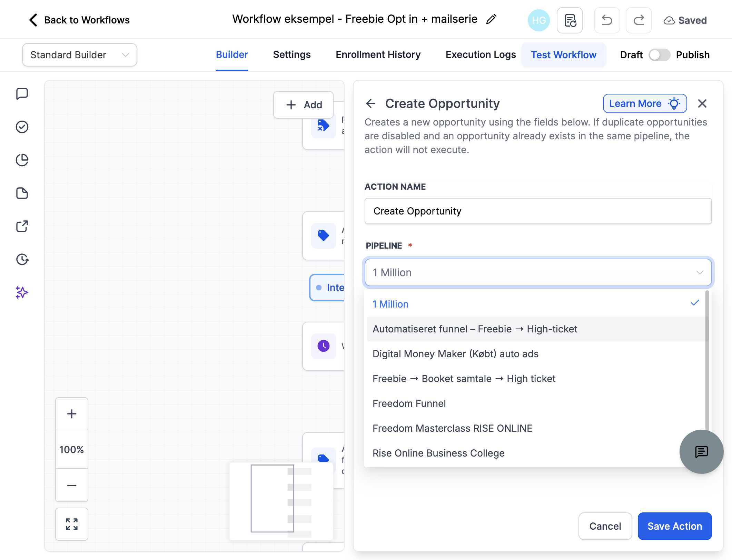Expand the Standard Builder dropdown
The width and height of the screenshot is (732, 560).
pyautogui.click(x=80, y=55)
